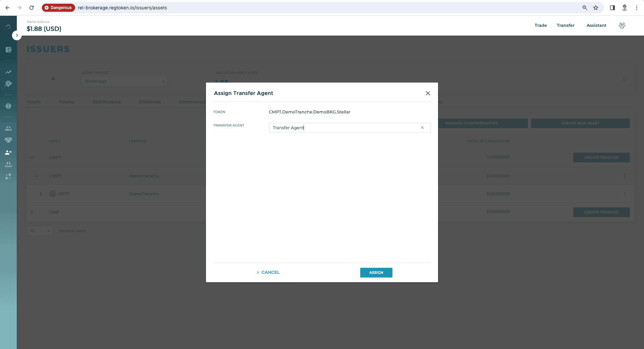Click the users group icon in header
The width and height of the screenshot is (644, 349).
(622, 26)
